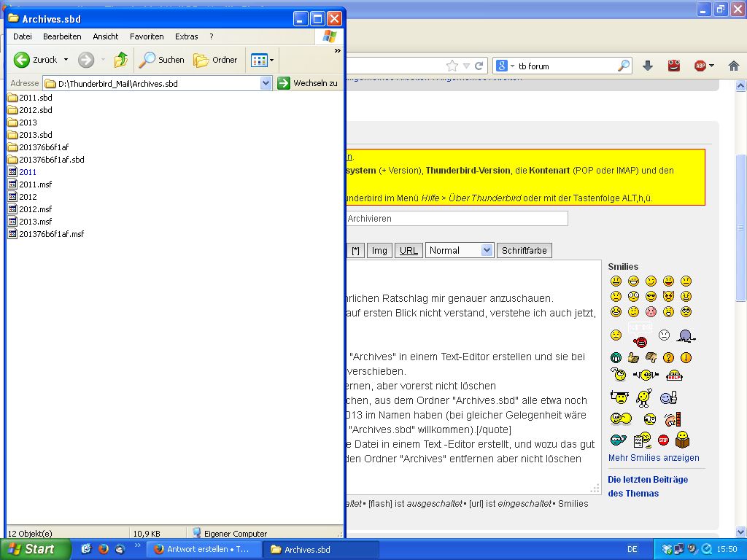Image resolution: width=747 pixels, height=560 pixels.
Task: Open the Bearbeiten menu
Action: point(62,36)
